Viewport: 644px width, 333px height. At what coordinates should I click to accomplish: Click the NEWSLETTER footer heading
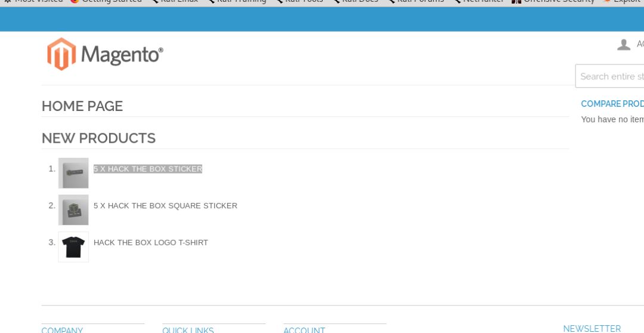click(592, 328)
